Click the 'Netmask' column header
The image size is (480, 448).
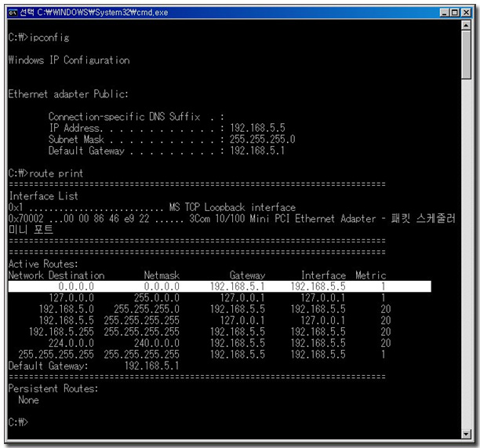[162, 275]
